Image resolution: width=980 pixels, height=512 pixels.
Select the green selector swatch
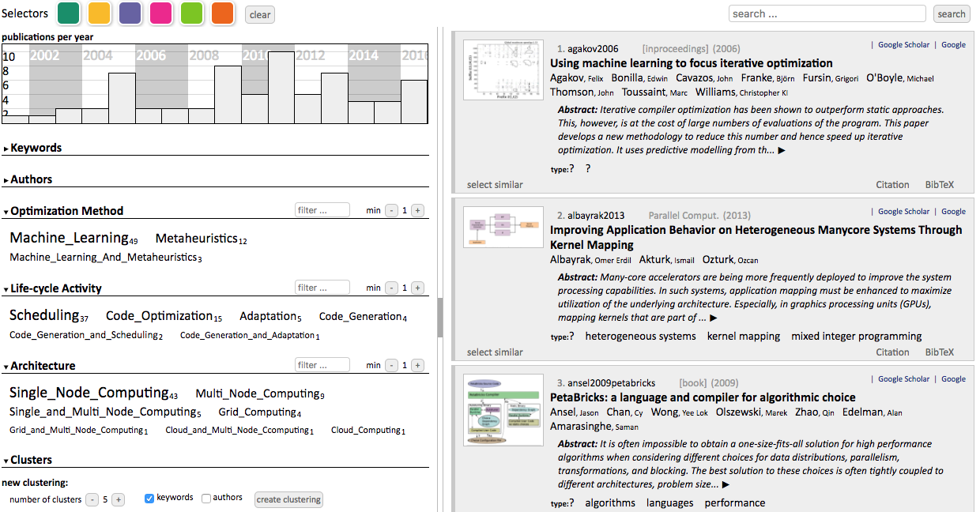(x=69, y=13)
